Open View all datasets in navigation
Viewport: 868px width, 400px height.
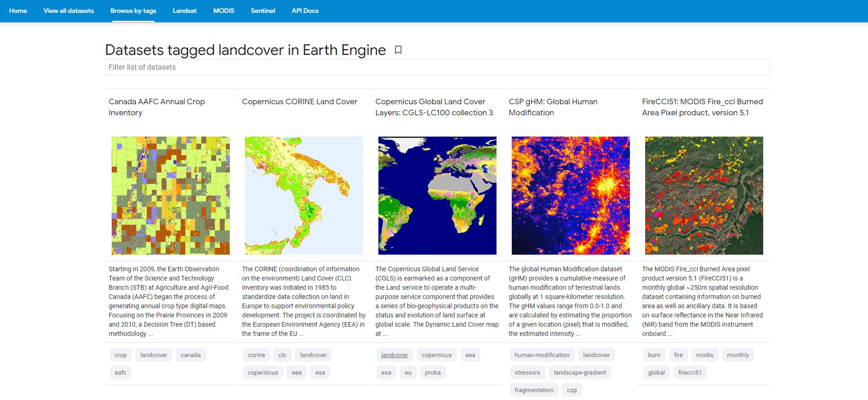coord(69,11)
